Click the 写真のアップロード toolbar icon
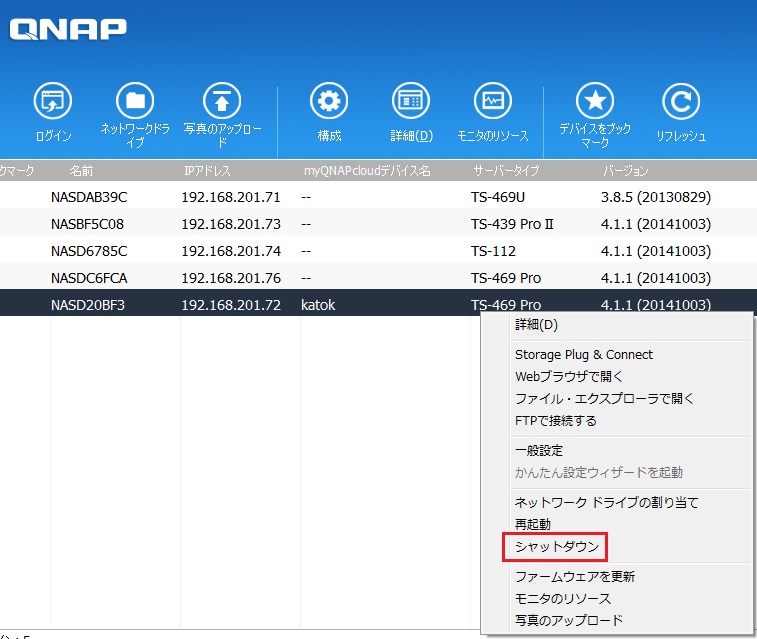Viewport: 757px width, 639px height. 222,101
